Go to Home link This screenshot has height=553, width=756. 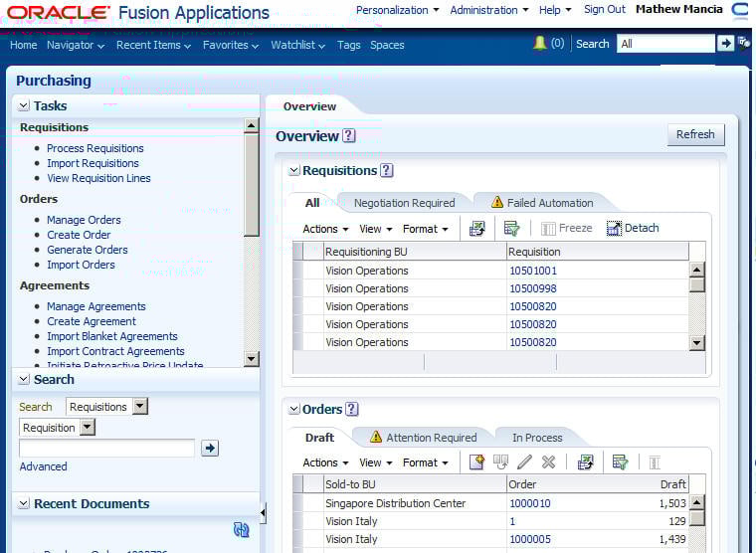click(x=24, y=45)
